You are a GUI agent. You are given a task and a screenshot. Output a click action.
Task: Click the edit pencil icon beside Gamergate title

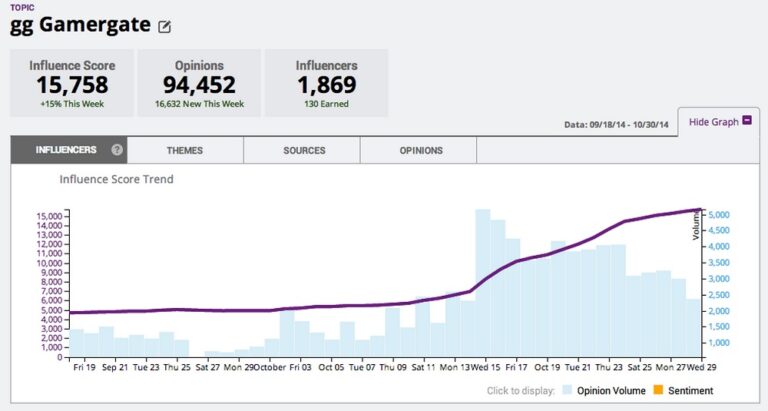coord(164,26)
